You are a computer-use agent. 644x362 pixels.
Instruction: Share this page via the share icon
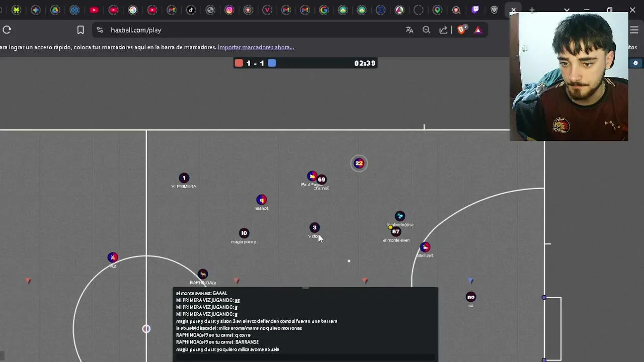tap(443, 30)
